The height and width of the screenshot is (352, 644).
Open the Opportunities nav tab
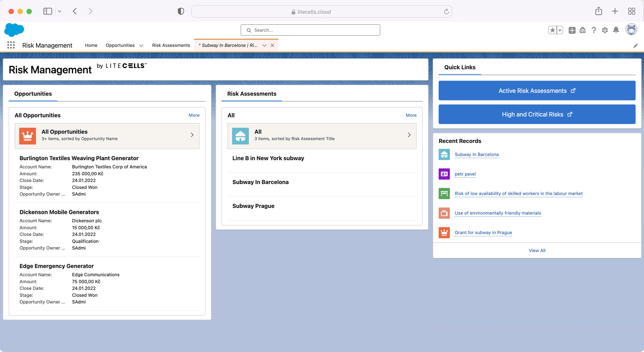tap(120, 45)
